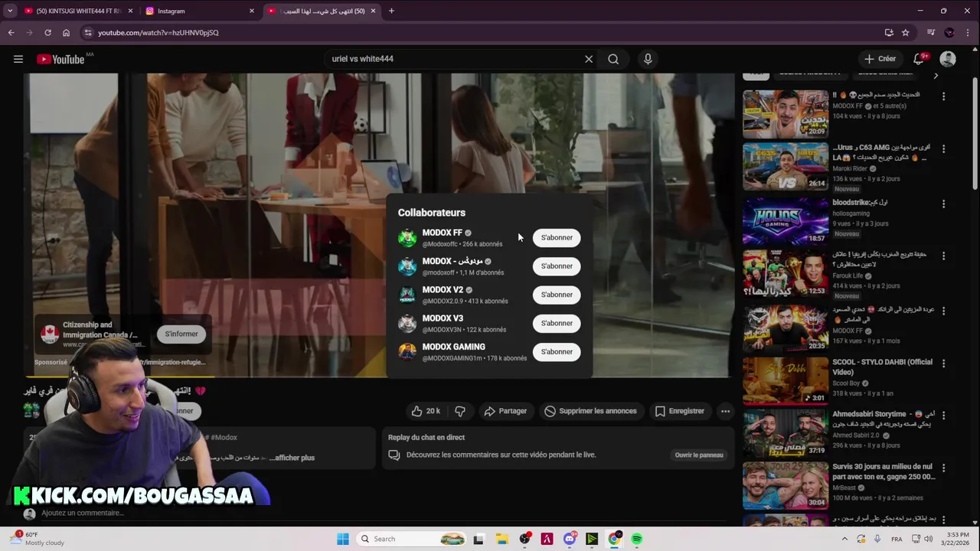Save video with Enregistrer
This screenshot has height=551, width=980.
(679, 411)
